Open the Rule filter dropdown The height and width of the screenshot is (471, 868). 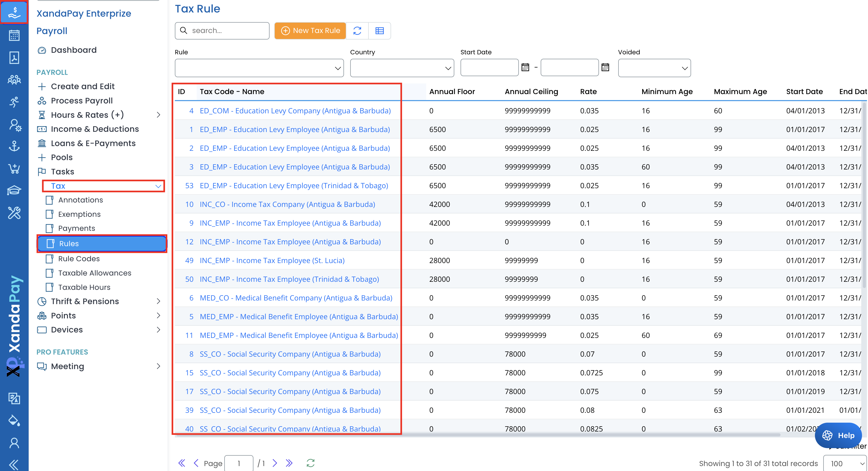[259, 68]
